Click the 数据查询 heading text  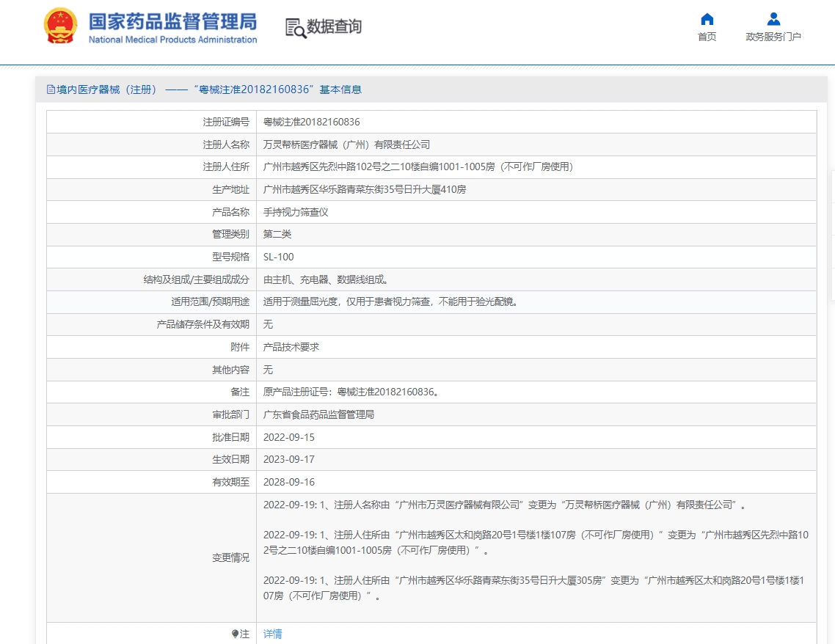[x=334, y=26]
